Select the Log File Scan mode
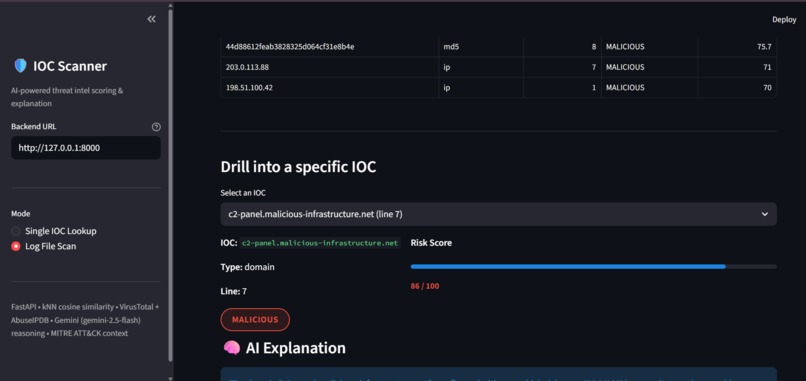The height and width of the screenshot is (381, 806). 44,246
